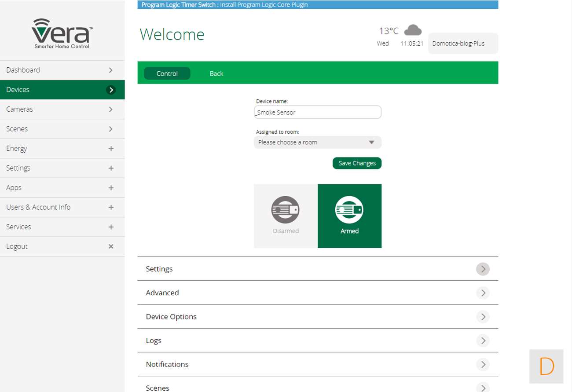The width and height of the screenshot is (572, 392).
Task: Switch to the Control tab
Action: point(167,73)
